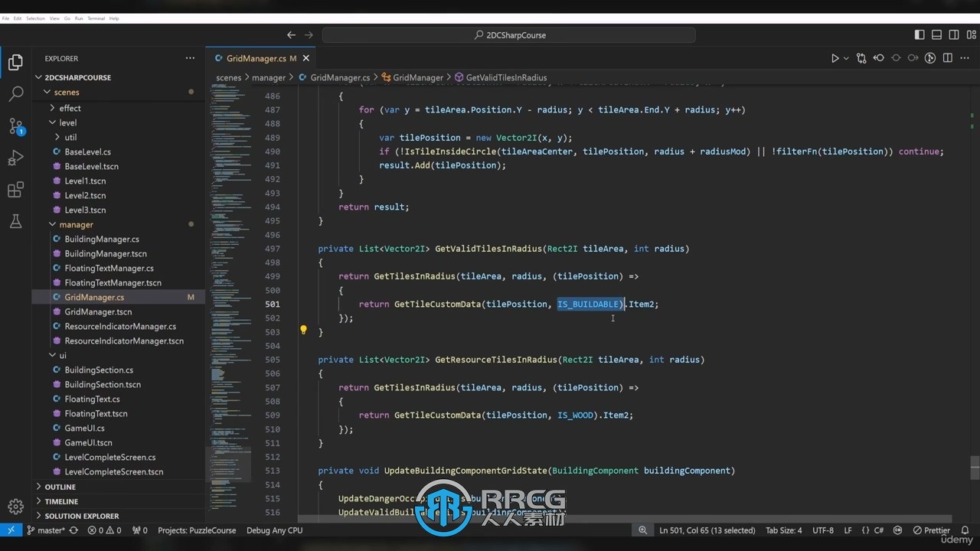Click Ln 501, Col 65 cursor position
Viewport: 980px width, 551px height.
(707, 530)
